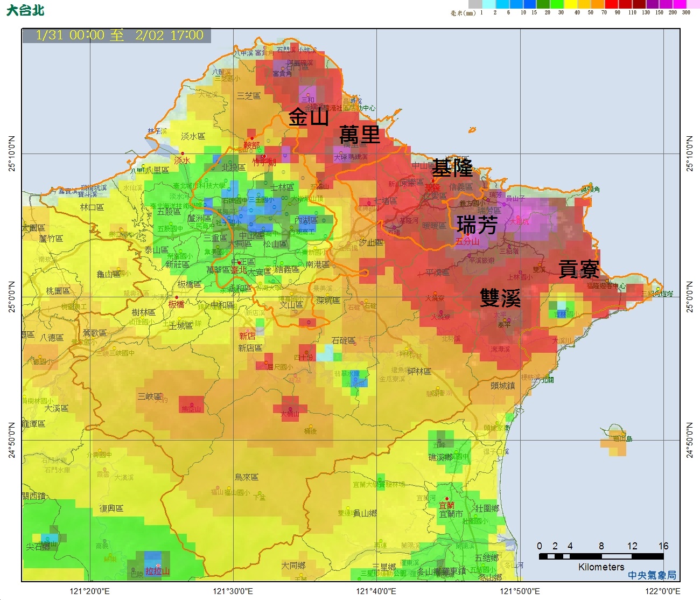Click the 文山區 district label
The image size is (700, 600).
[291, 305]
